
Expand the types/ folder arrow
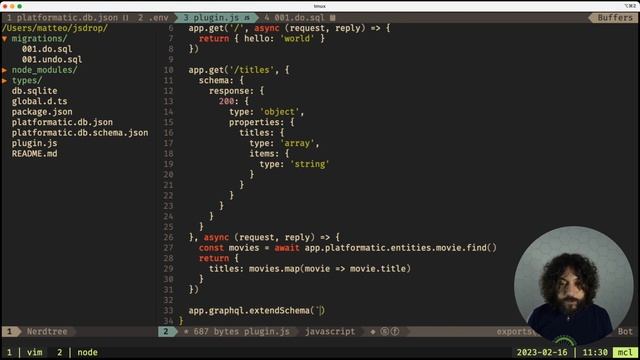(4, 81)
